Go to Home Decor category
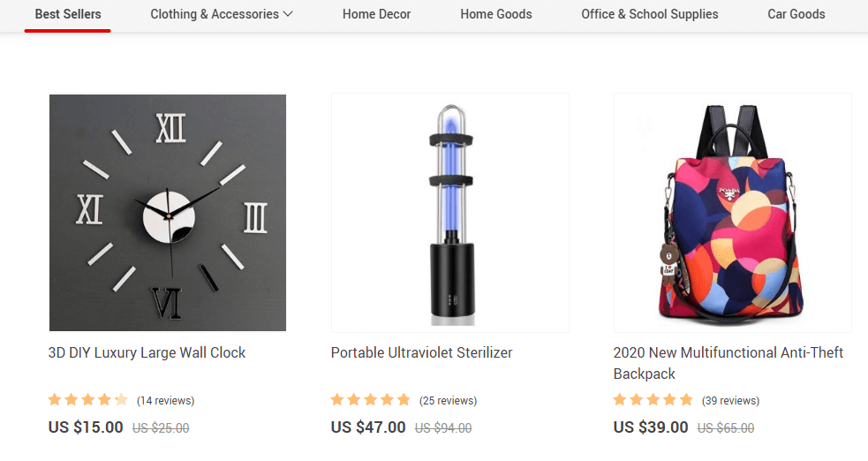 [376, 14]
